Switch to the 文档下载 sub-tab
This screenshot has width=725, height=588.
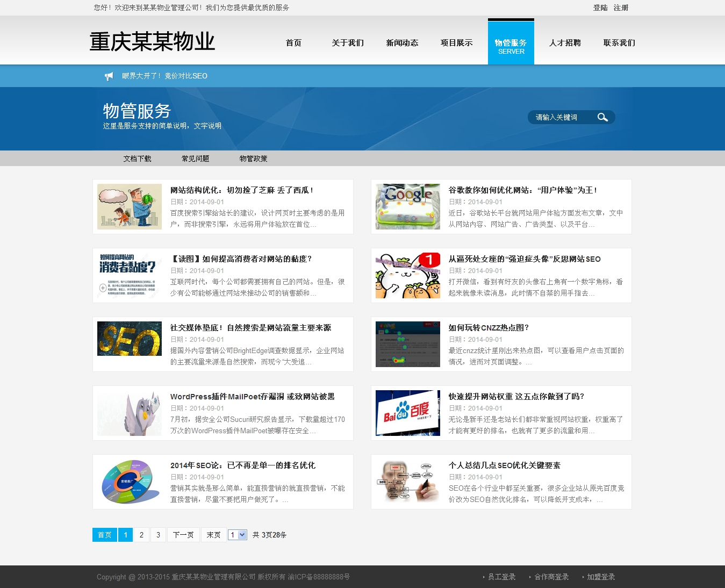[x=137, y=159]
